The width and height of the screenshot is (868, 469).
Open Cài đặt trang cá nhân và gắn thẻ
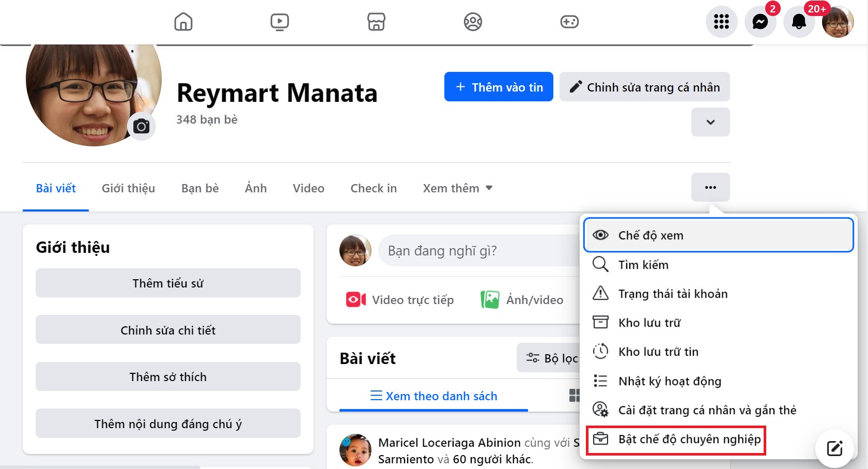pos(718,410)
